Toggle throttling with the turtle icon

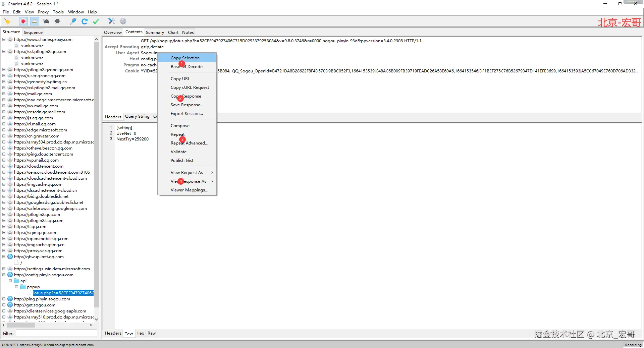coord(46,21)
